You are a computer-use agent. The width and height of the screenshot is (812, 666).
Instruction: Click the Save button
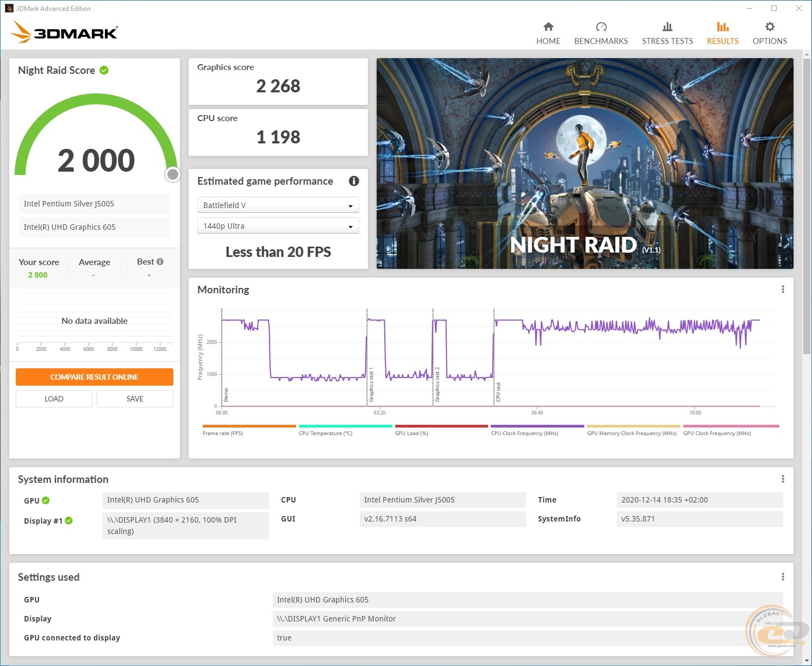(135, 399)
